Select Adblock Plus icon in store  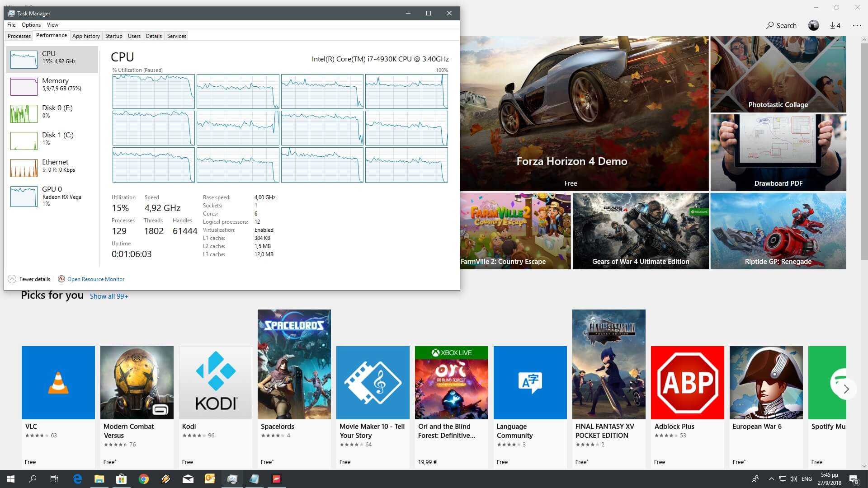(687, 383)
